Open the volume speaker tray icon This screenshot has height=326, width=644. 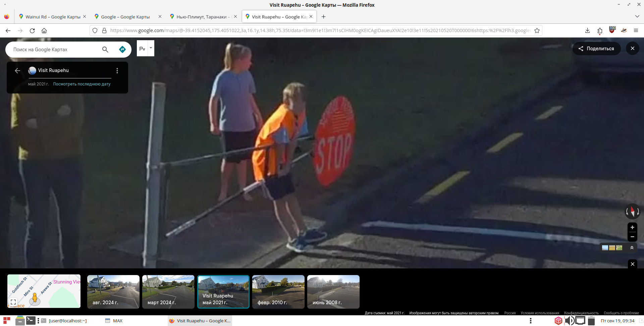point(569,321)
